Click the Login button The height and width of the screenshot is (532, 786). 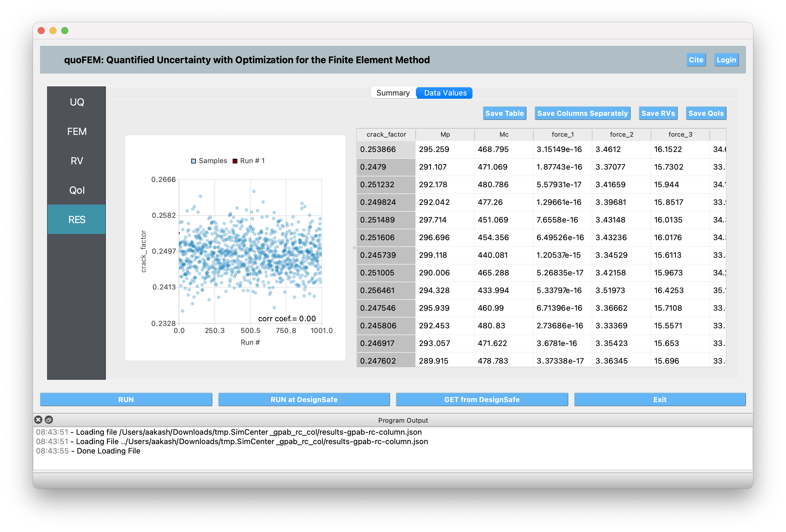tap(726, 60)
